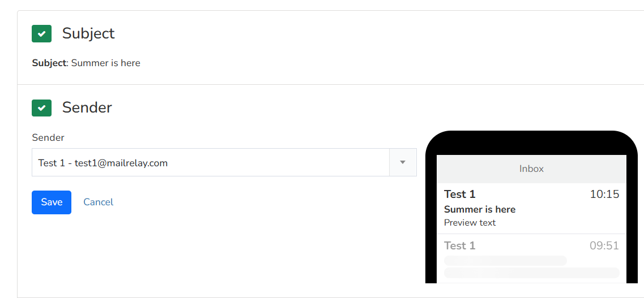Click the Subject: Summer is here line

[x=86, y=63]
